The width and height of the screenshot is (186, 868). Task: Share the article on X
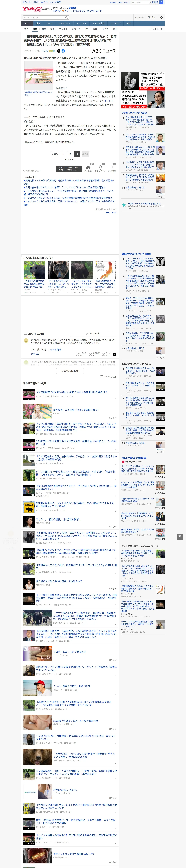click(59, 51)
